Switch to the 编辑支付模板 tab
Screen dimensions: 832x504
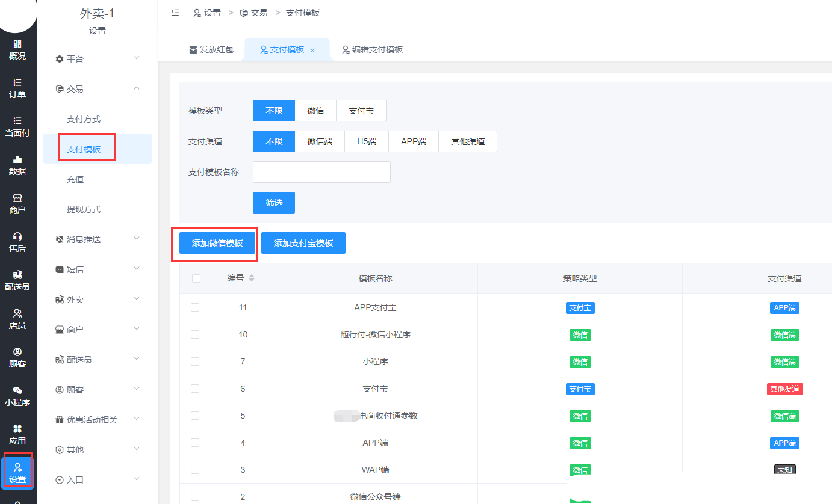point(372,49)
